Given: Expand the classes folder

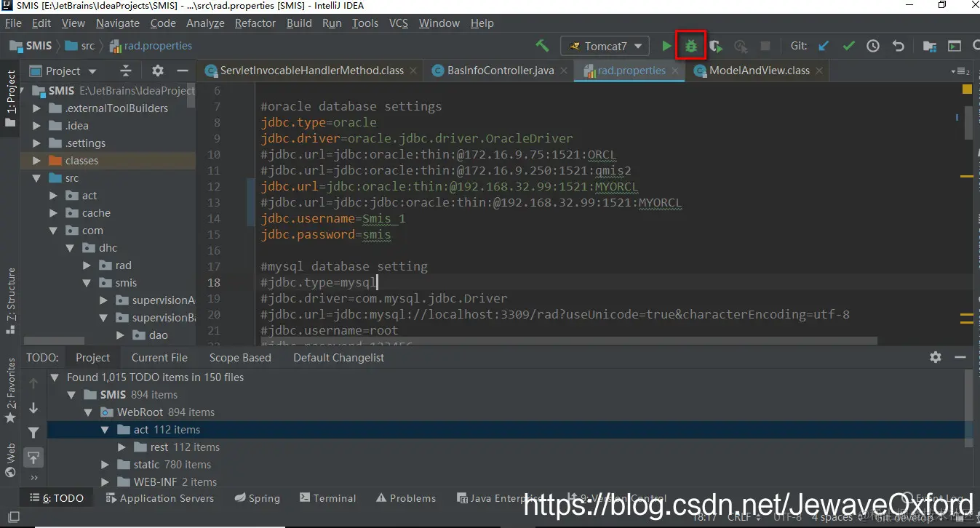Looking at the screenshot, I should click(x=36, y=161).
